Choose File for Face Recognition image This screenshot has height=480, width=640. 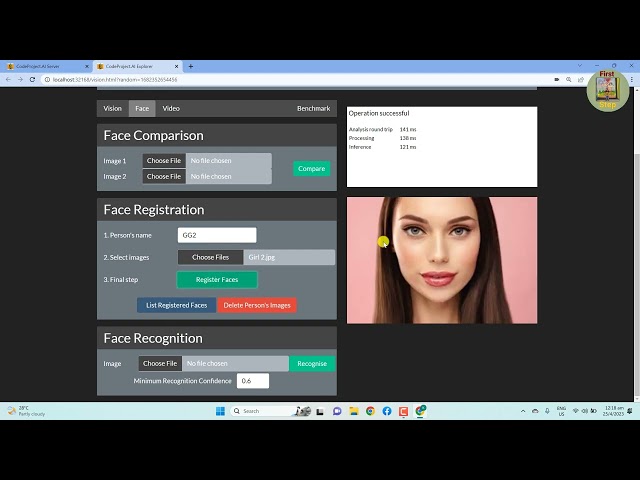(160, 364)
